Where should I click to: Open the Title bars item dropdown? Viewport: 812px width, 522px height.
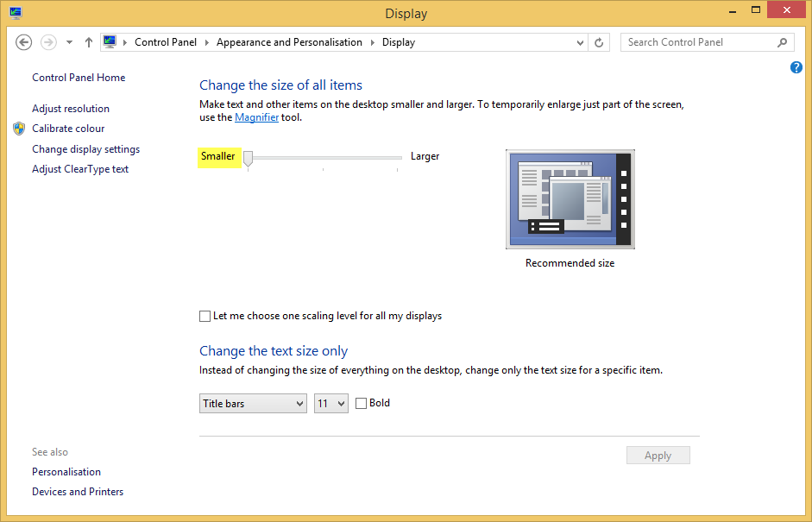(299, 403)
